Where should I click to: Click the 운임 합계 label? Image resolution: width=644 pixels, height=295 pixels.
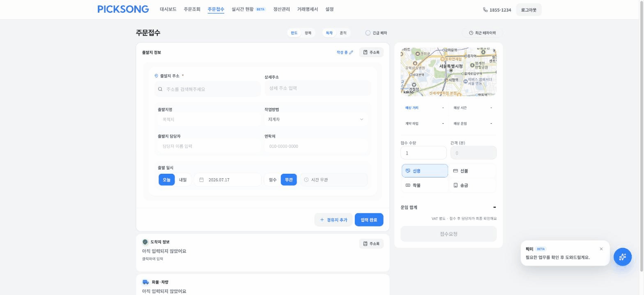(409, 207)
